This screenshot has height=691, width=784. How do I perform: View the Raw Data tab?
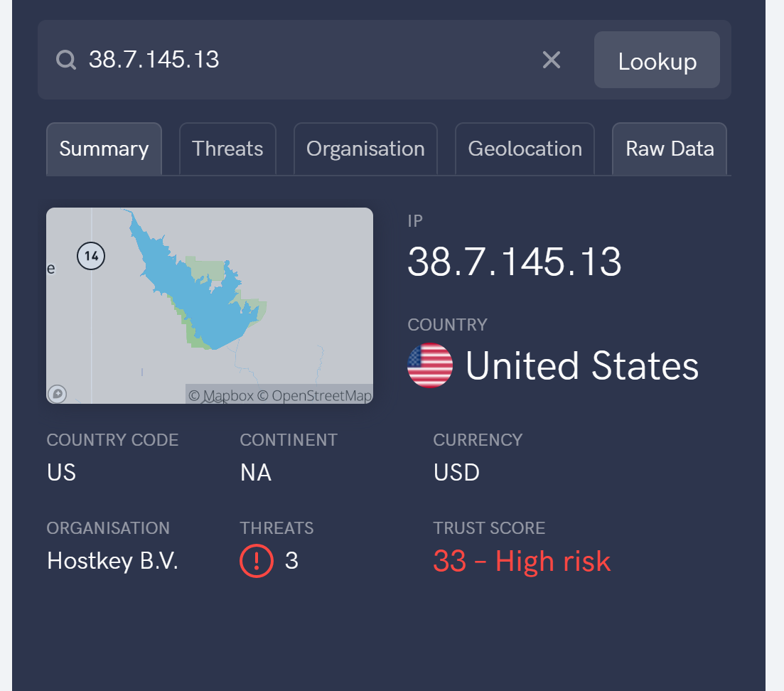[x=670, y=149]
